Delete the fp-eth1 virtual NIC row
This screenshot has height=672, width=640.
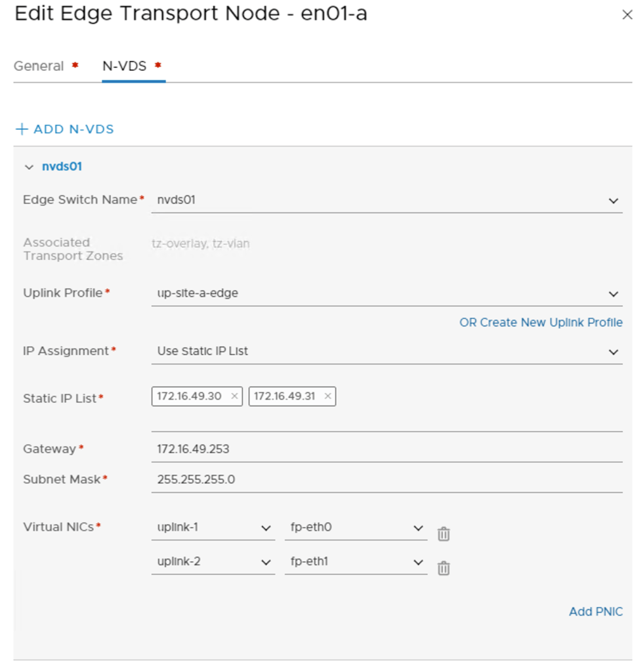[444, 568]
